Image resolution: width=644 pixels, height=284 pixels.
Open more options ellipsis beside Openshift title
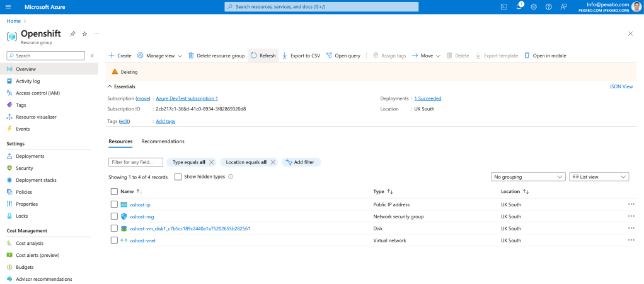[x=96, y=33]
